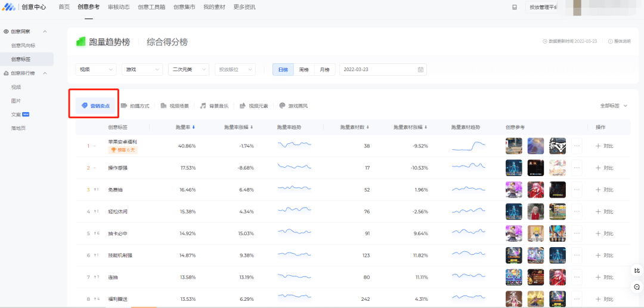
Task: Sort by 跑量素材数 arrow icon
Action: tap(368, 128)
